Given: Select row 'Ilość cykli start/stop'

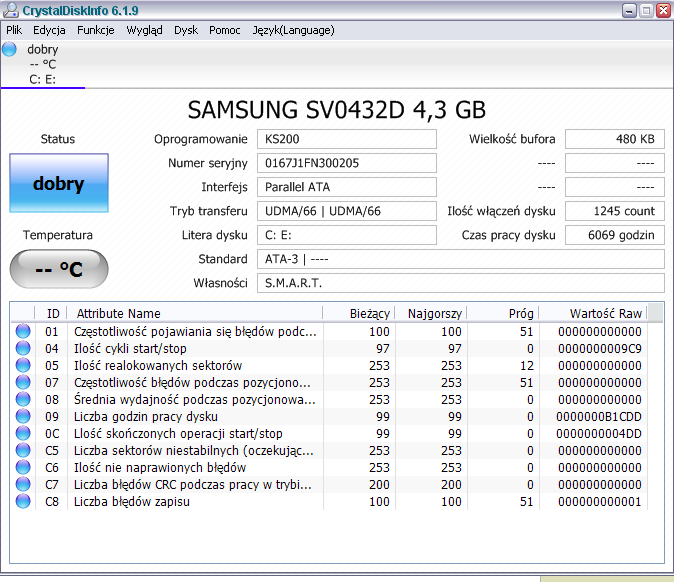Looking at the screenshot, I should coord(329,349).
